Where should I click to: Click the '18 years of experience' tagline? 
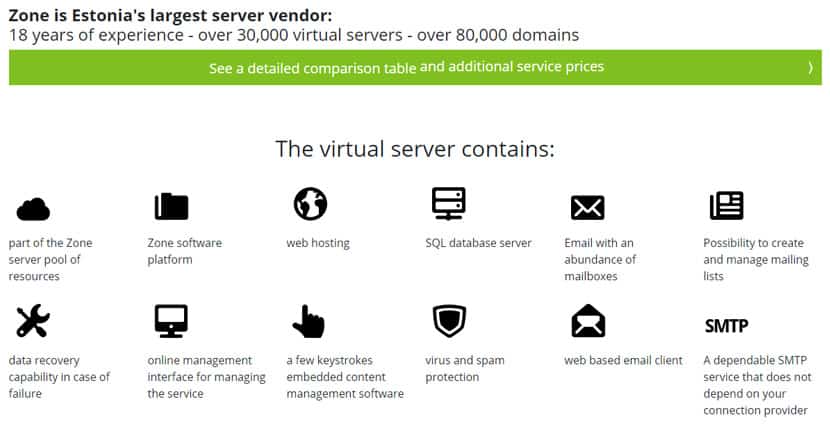point(294,35)
